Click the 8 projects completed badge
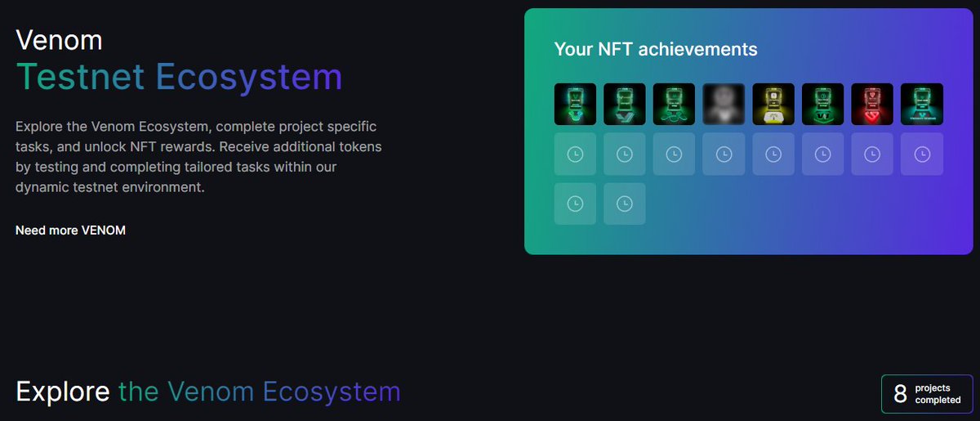The height and width of the screenshot is (421, 980). point(927,394)
